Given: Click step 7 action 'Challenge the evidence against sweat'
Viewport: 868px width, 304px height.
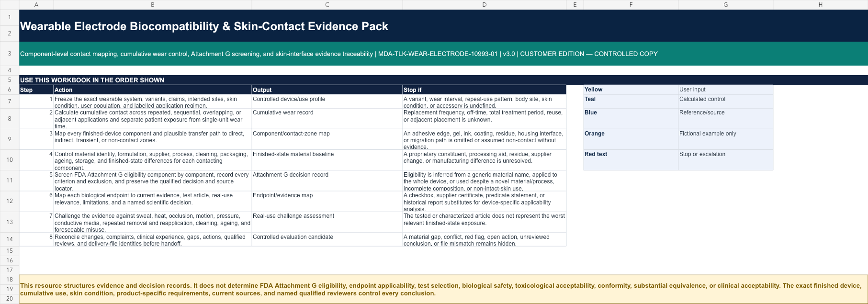Looking at the screenshot, I should pos(153,222).
